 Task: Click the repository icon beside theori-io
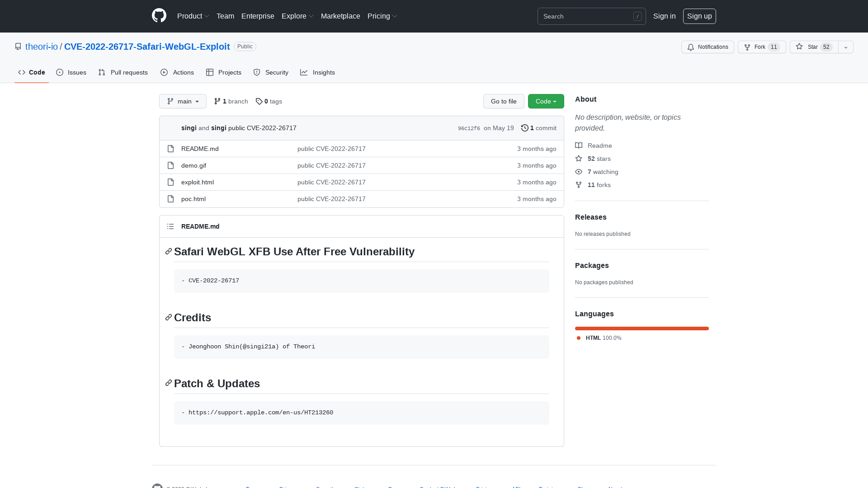[x=18, y=47]
